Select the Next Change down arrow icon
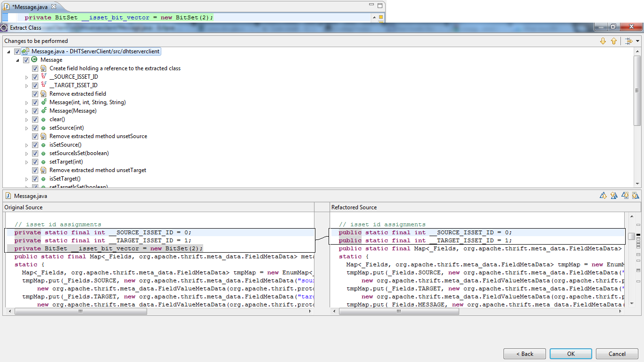Image resolution: width=644 pixels, height=362 pixels. click(603, 41)
